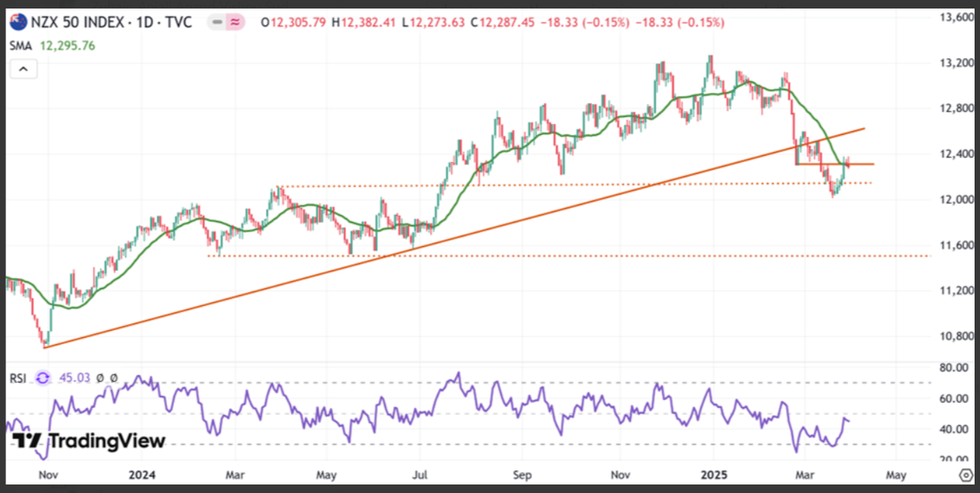
Task: Click the New Zealand flag symbol icon
Action: (x=19, y=22)
